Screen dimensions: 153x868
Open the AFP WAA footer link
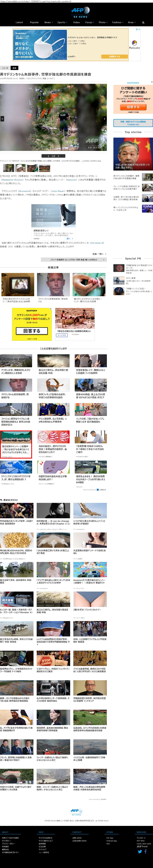coord(140,841)
